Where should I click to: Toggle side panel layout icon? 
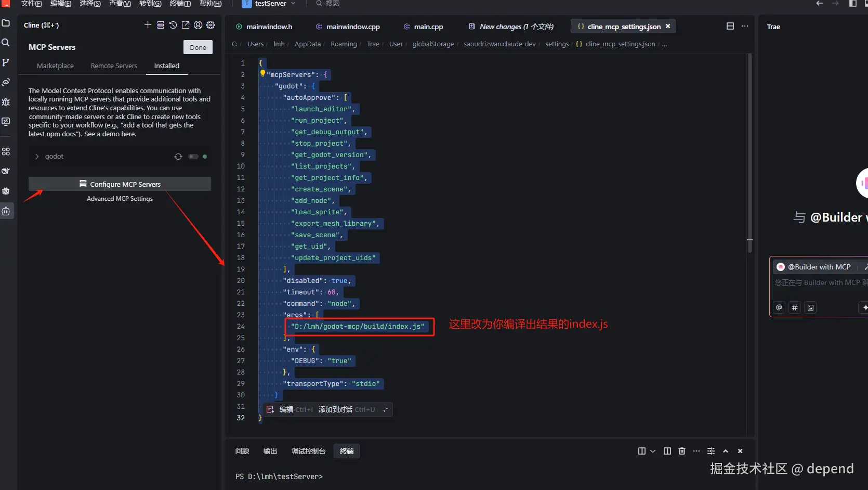point(853,4)
